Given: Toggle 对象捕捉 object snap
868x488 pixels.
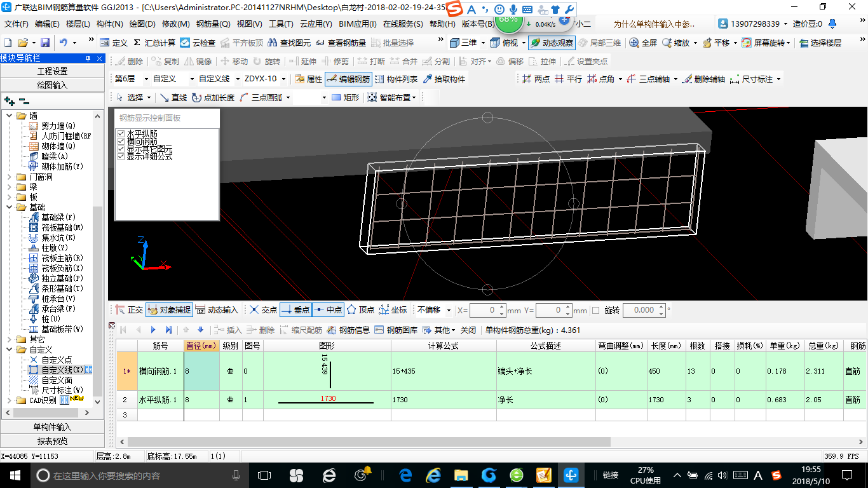Looking at the screenshot, I should pyautogui.click(x=168, y=310).
